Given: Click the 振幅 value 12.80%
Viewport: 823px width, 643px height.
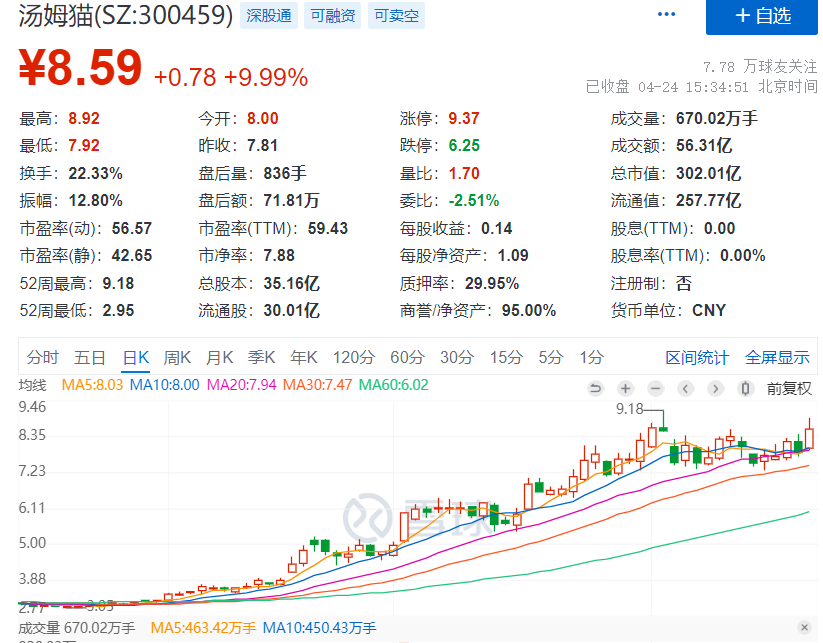Looking at the screenshot, I should (96, 201).
